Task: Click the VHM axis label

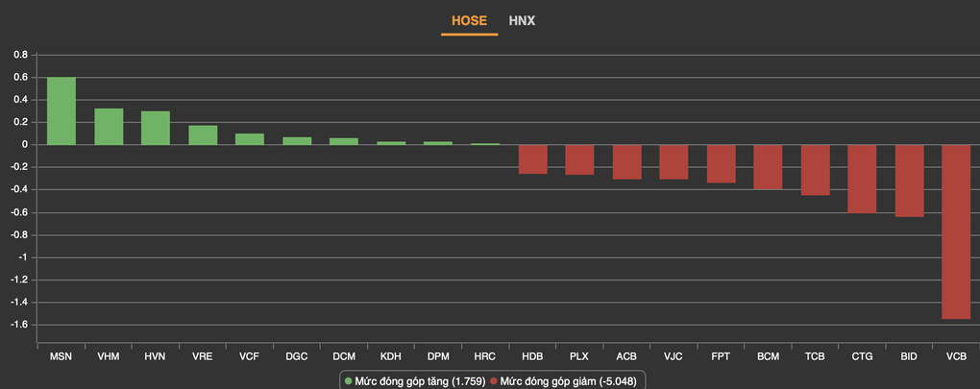Action: (x=109, y=356)
